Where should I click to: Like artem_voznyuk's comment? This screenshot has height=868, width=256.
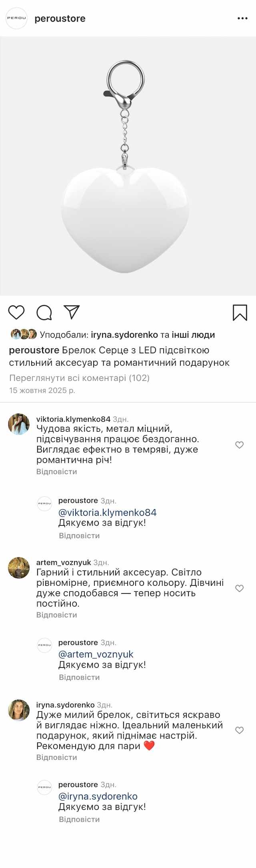click(x=239, y=588)
